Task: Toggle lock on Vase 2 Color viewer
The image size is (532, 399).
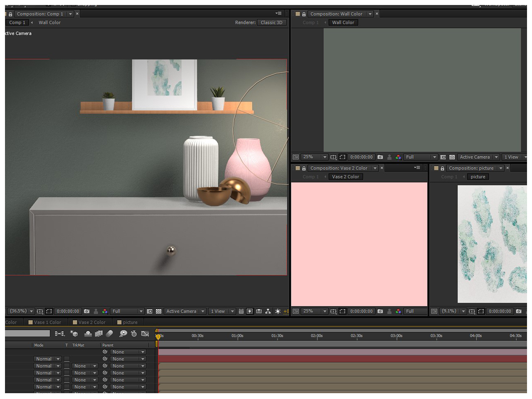Action: click(304, 168)
